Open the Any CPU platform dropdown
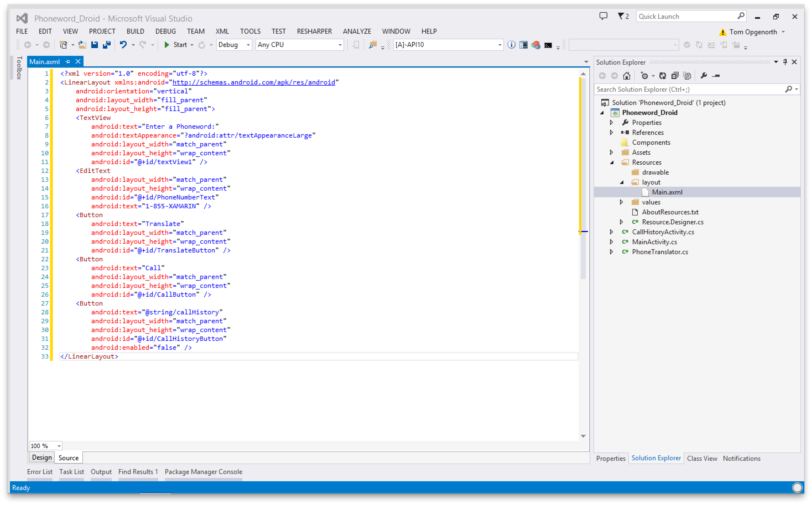This screenshot has width=812, height=505. pyautogui.click(x=340, y=45)
